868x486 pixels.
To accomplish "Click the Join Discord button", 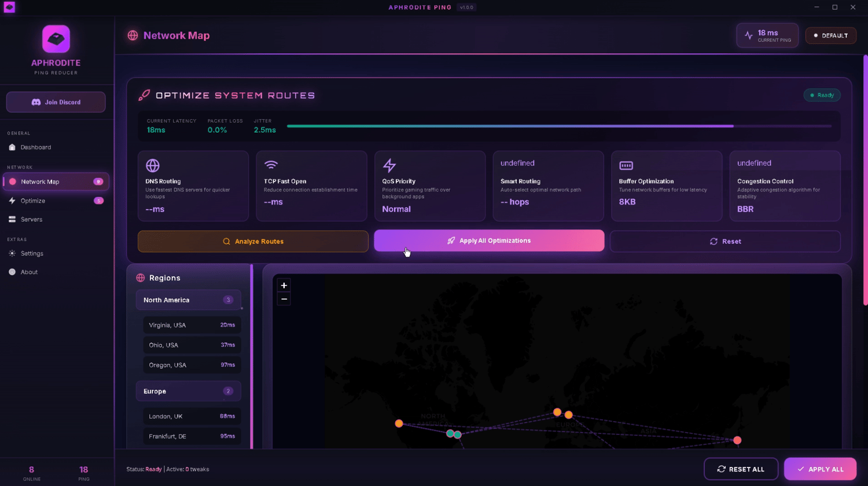I will point(56,102).
